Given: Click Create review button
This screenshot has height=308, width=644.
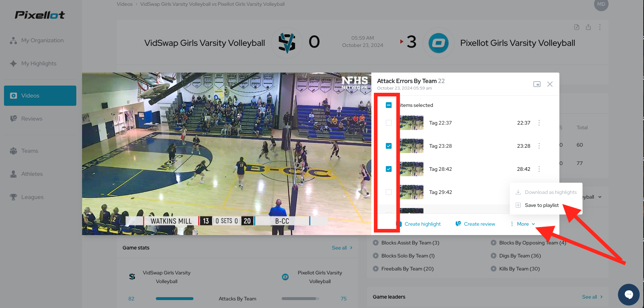Looking at the screenshot, I should tap(475, 224).
